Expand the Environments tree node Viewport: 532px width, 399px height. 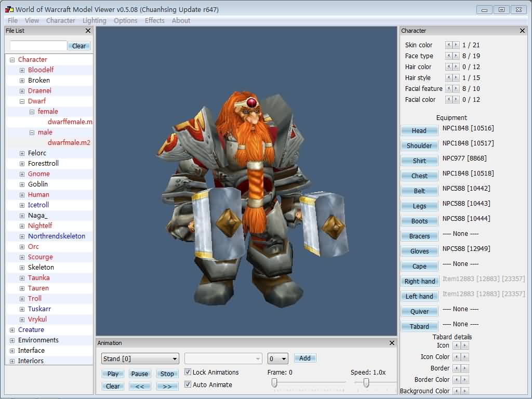pyautogui.click(x=12, y=340)
